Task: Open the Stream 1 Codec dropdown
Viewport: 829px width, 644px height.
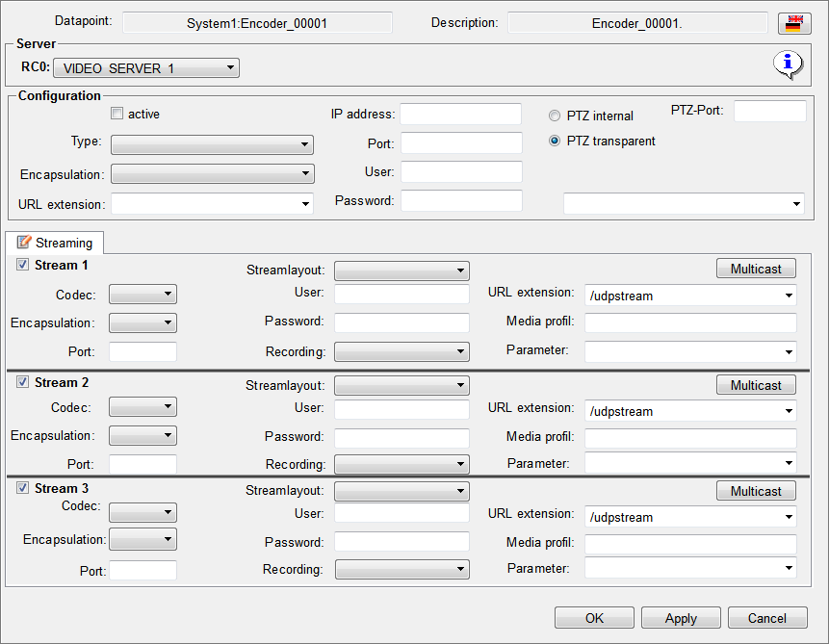Action: click(142, 294)
